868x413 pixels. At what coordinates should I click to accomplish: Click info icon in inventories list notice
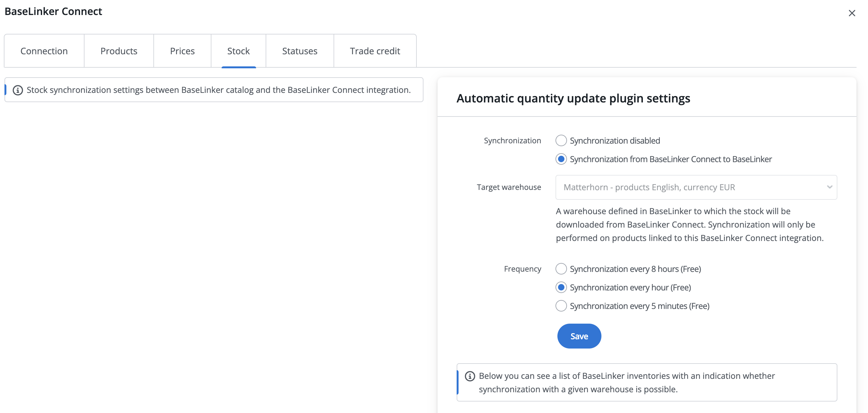tap(470, 376)
